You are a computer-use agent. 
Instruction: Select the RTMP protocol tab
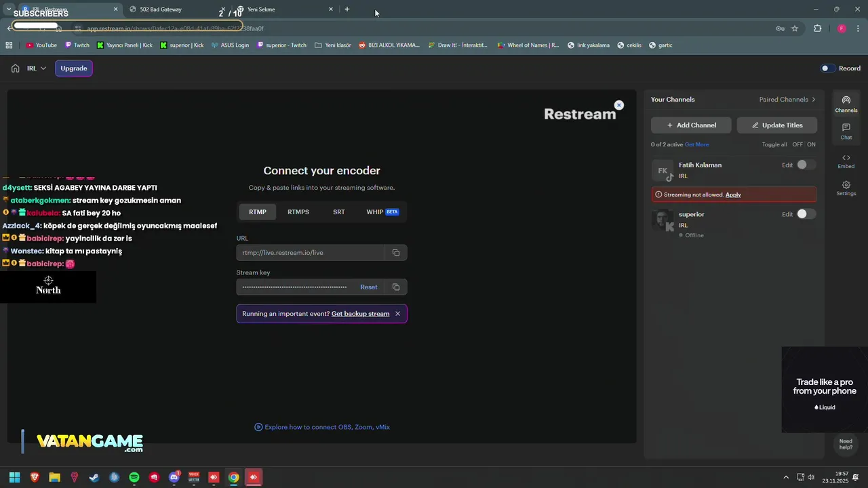pos(258,212)
